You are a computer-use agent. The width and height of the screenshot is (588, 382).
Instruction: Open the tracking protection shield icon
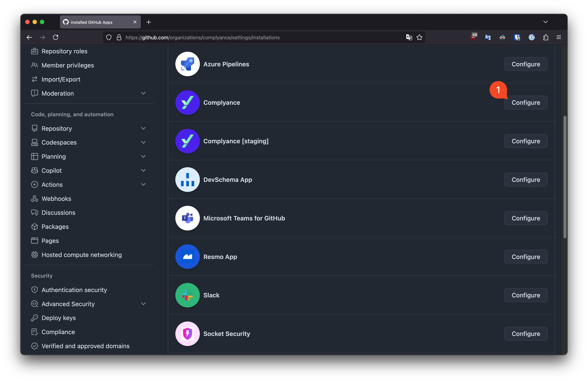click(x=109, y=37)
